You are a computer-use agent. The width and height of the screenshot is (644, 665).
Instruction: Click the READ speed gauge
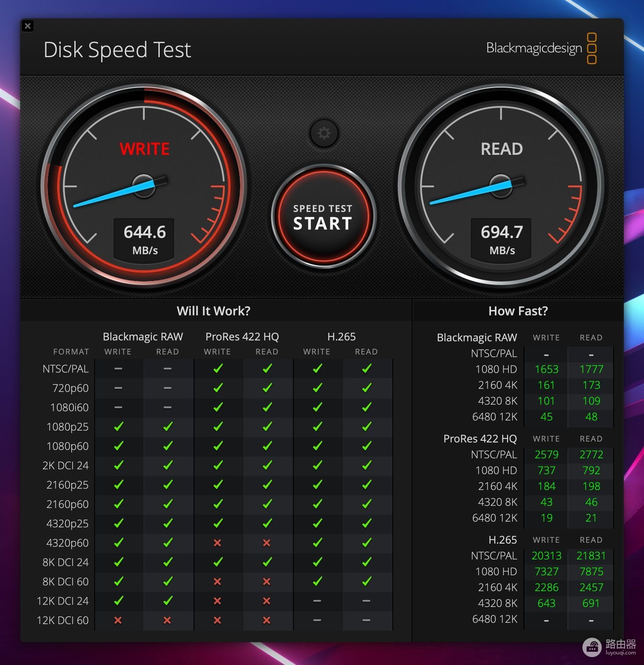click(501, 186)
